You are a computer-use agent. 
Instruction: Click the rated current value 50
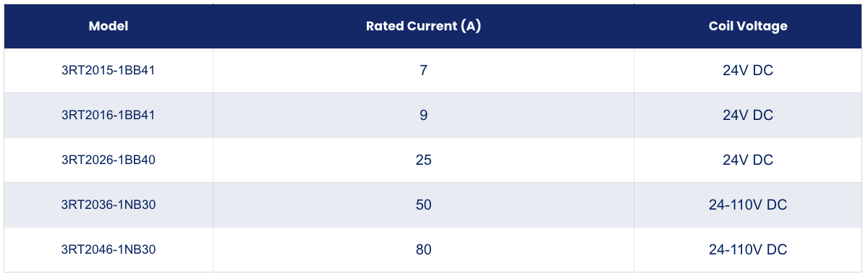[x=423, y=205]
